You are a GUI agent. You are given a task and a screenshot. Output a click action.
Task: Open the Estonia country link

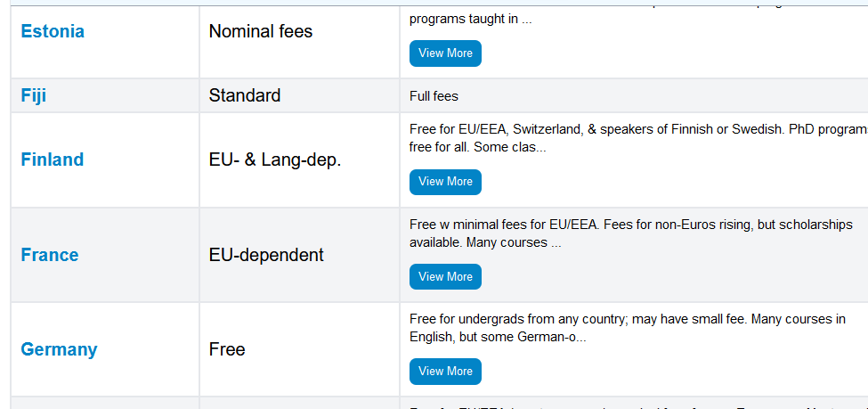(x=53, y=31)
